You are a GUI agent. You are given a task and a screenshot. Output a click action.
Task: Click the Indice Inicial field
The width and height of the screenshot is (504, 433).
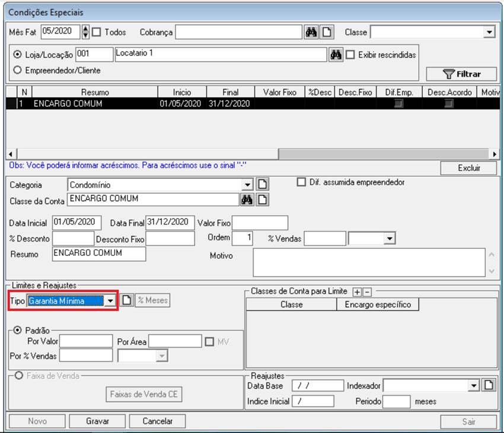[x=312, y=401]
